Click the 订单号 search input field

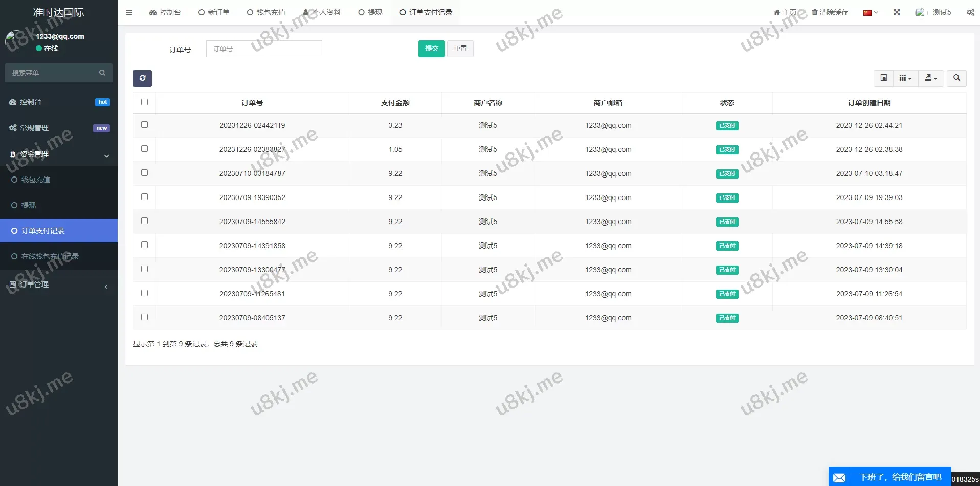tap(264, 49)
